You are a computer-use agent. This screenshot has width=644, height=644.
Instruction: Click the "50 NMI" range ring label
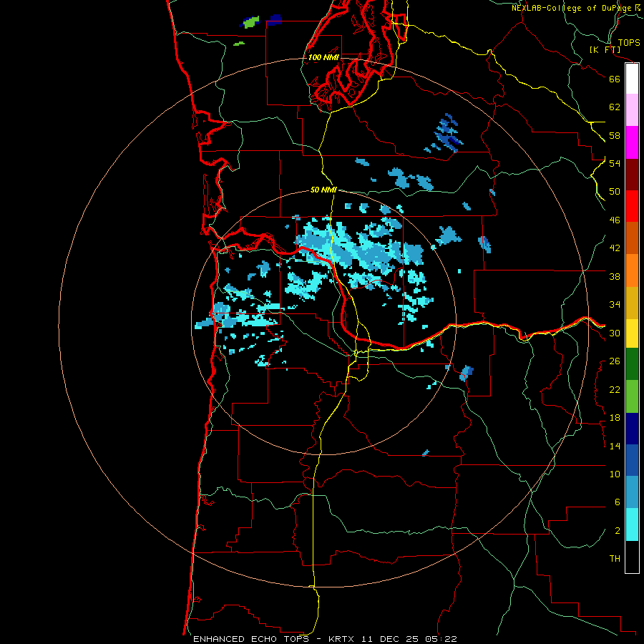(x=323, y=190)
